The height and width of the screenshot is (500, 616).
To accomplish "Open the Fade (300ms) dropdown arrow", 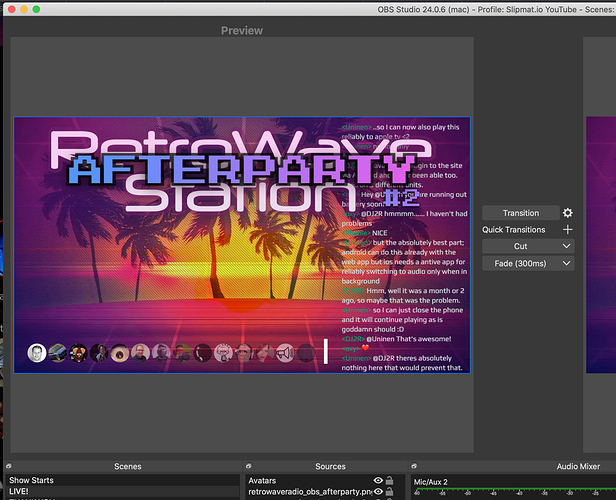I will pyautogui.click(x=566, y=263).
